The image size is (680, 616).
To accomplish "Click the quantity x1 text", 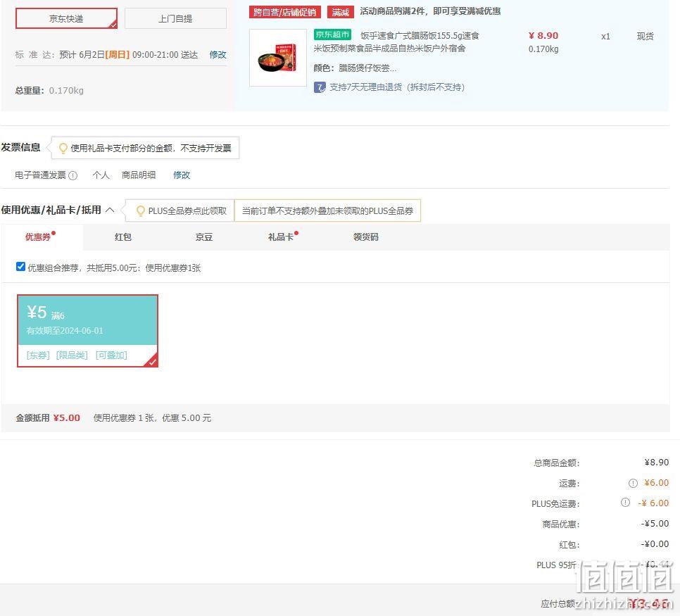I will 606,37.
